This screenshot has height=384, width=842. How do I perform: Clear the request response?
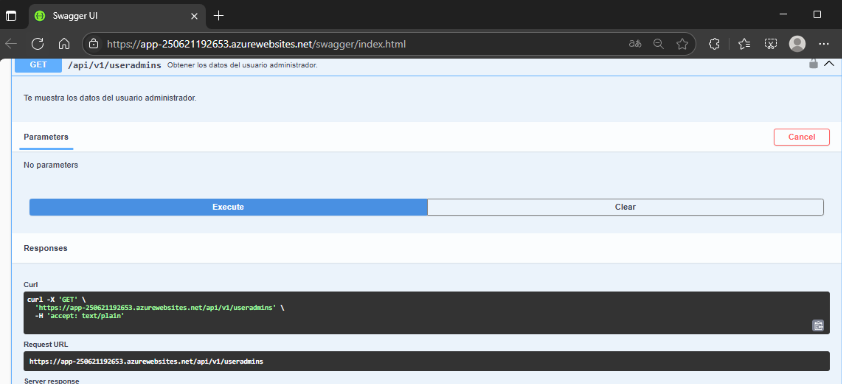click(x=625, y=207)
